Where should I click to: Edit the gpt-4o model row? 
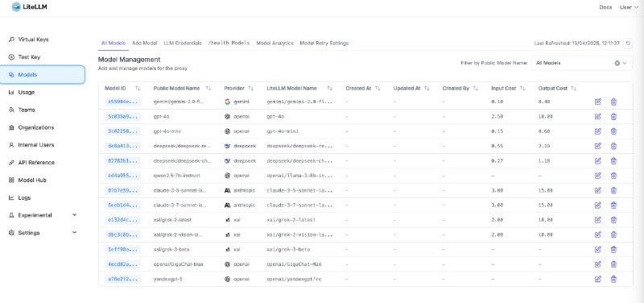tap(597, 116)
